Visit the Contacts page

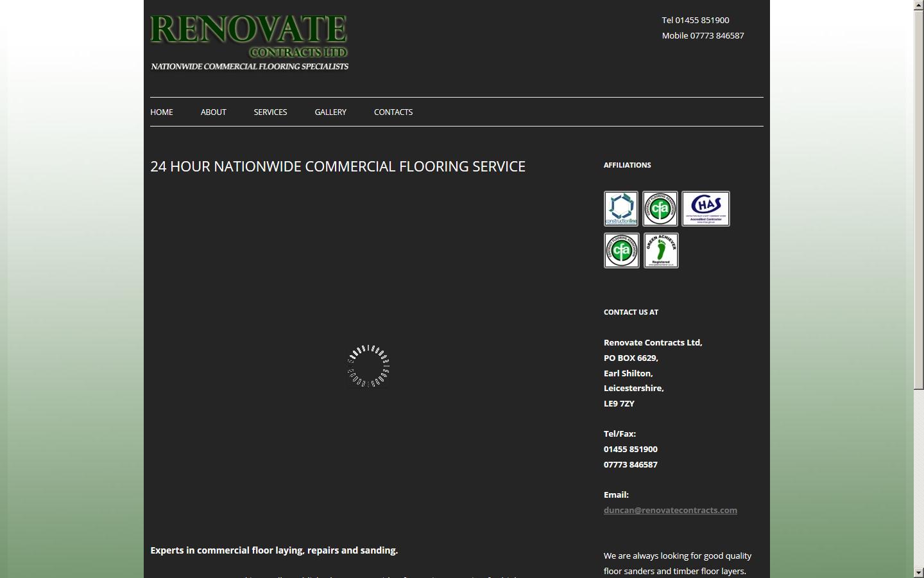click(393, 112)
